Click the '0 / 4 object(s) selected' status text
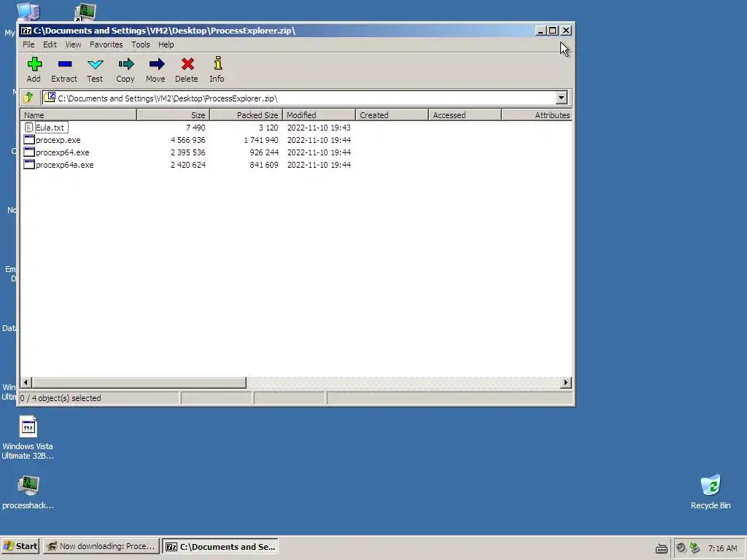This screenshot has width=747, height=560. (61, 398)
